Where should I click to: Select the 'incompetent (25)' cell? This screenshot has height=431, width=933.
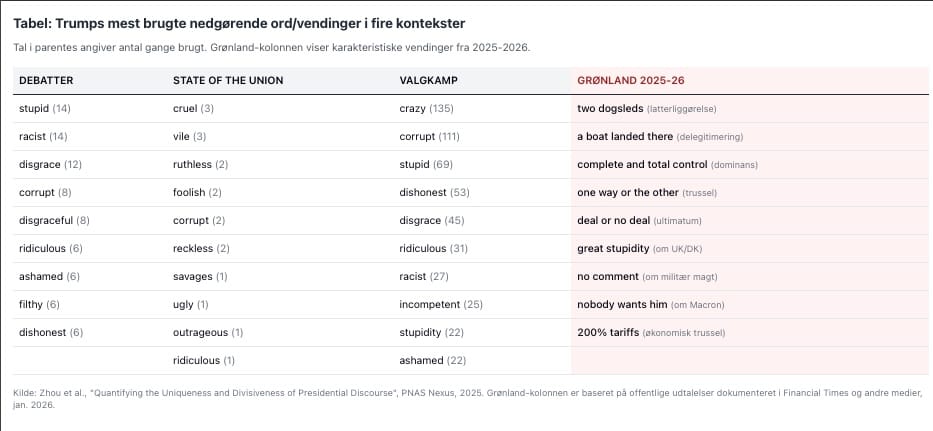[x=441, y=304]
